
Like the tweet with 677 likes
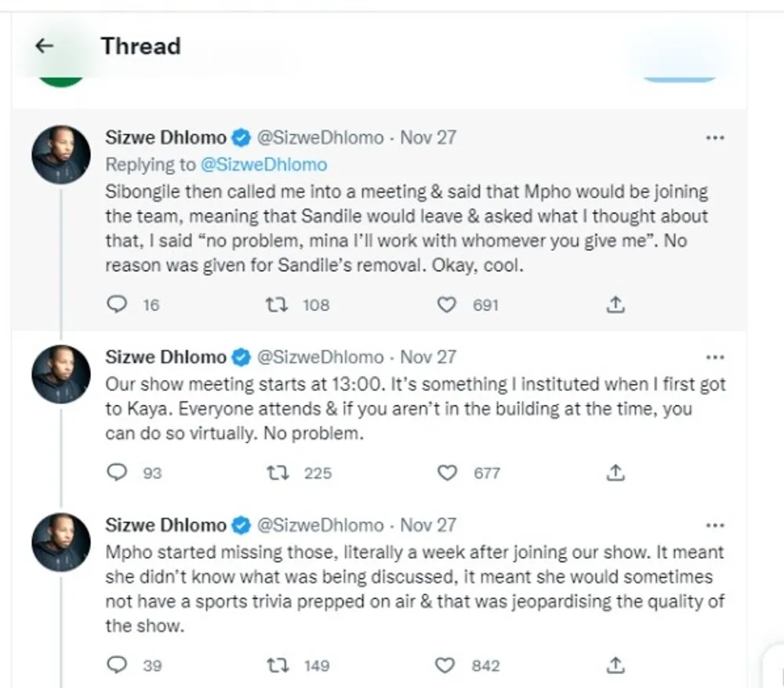447,473
